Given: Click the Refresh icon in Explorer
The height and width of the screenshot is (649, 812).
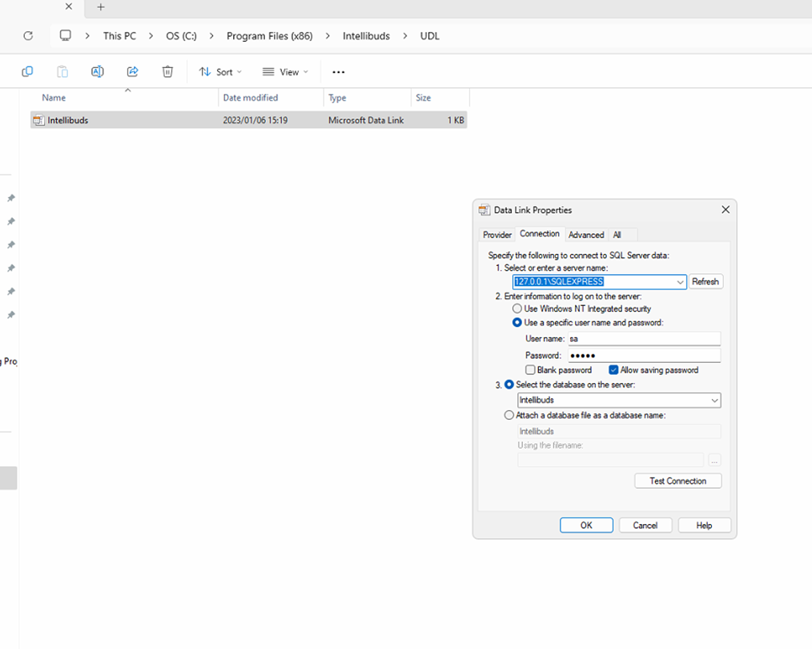Looking at the screenshot, I should pyautogui.click(x=28, y=36).
